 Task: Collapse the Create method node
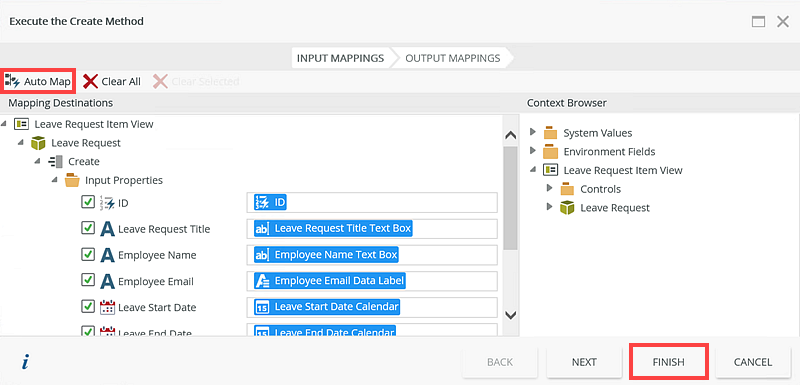point(38,161)
